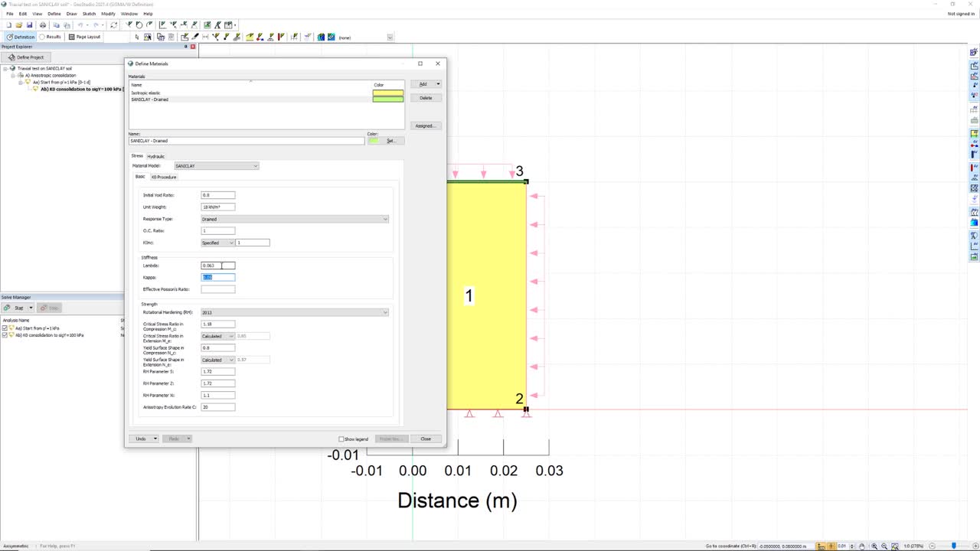The height and width of the screenshot is (551, 980).
Task: Open the Draw menu
Action: (x=72, y=14)
